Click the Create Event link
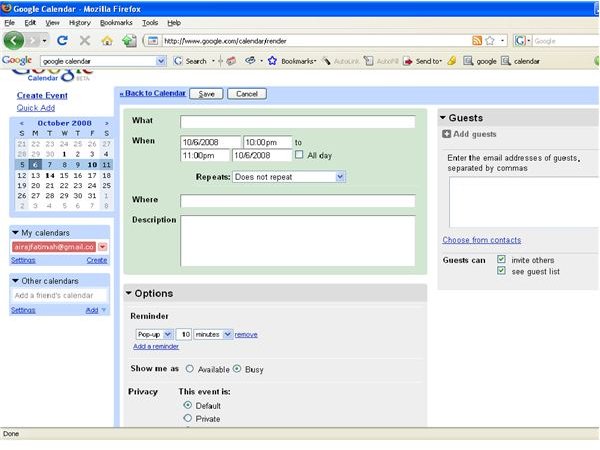The image size is (600, 450). 42,95
